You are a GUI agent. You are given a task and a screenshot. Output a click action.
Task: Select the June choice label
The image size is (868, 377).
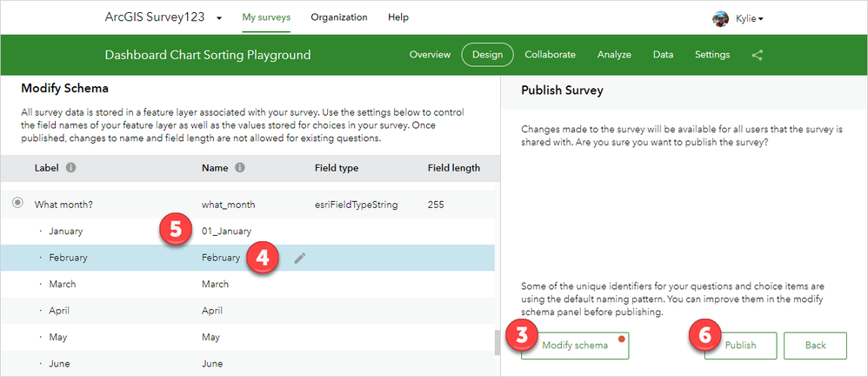pos(60,364)
